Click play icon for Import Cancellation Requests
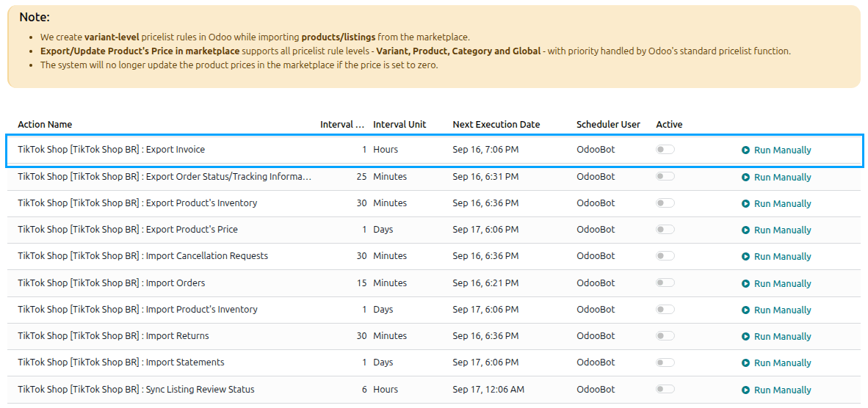Viewport: 868px width, 408px height. (x=745, y=257)
